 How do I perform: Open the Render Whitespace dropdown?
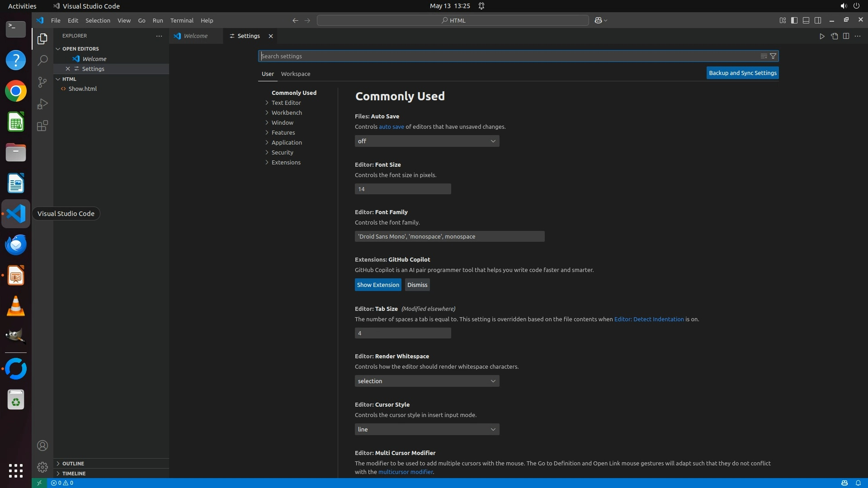[x=427, y=381]
